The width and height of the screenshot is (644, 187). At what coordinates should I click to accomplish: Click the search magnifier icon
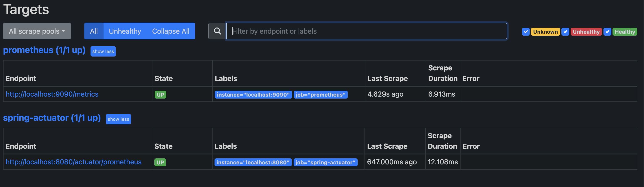coord(217,31)
